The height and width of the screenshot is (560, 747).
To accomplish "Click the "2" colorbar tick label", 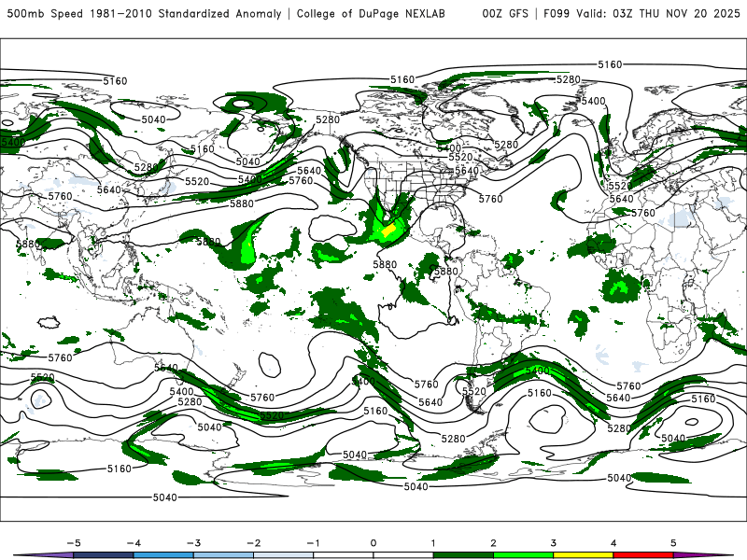I will point(493,543).
